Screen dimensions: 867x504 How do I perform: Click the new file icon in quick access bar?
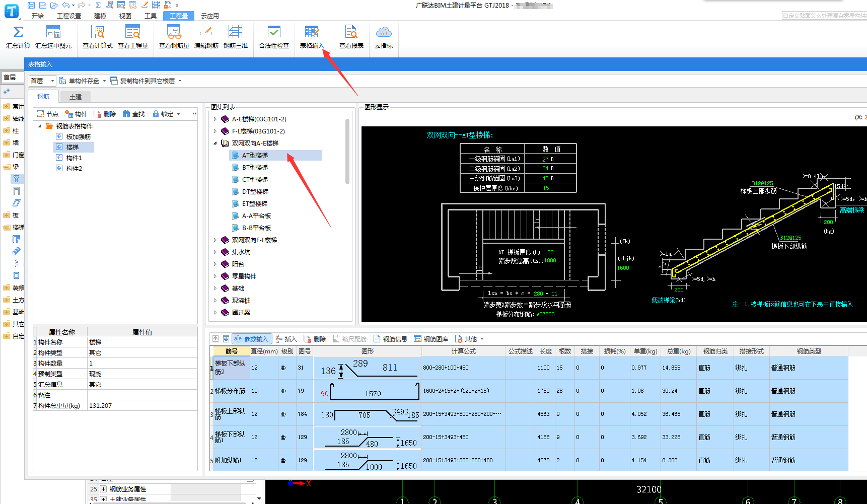click(43, 5)
